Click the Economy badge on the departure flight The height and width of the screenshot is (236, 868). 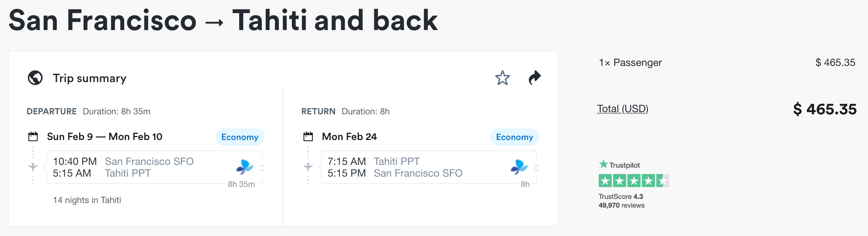point(240,137)
